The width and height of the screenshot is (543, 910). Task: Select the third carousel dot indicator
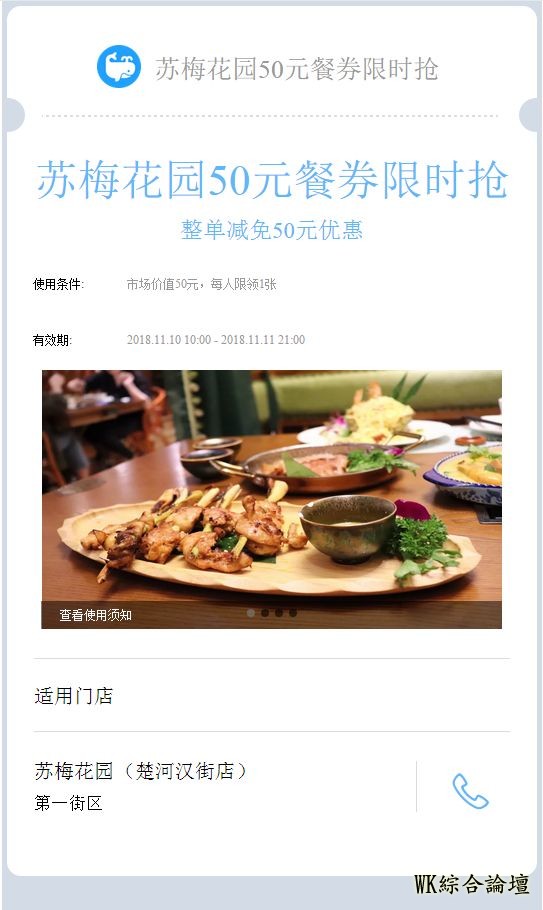point(278,613)
